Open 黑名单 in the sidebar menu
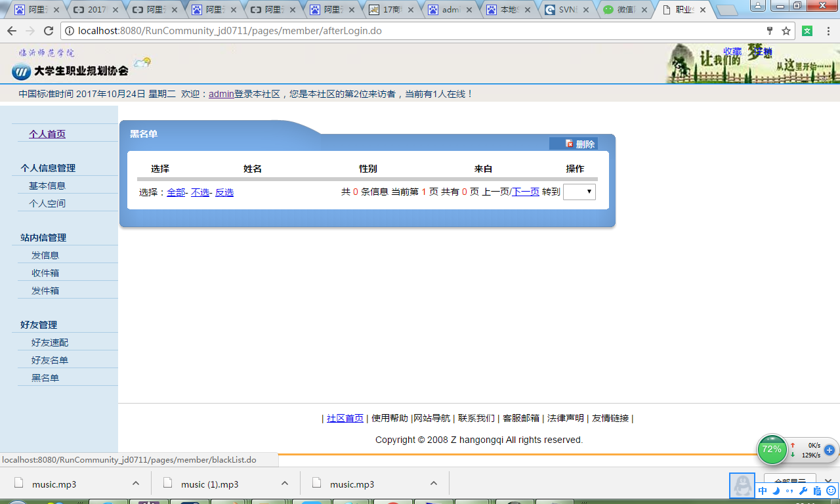The image size is (840, 504). coord(45,377)
